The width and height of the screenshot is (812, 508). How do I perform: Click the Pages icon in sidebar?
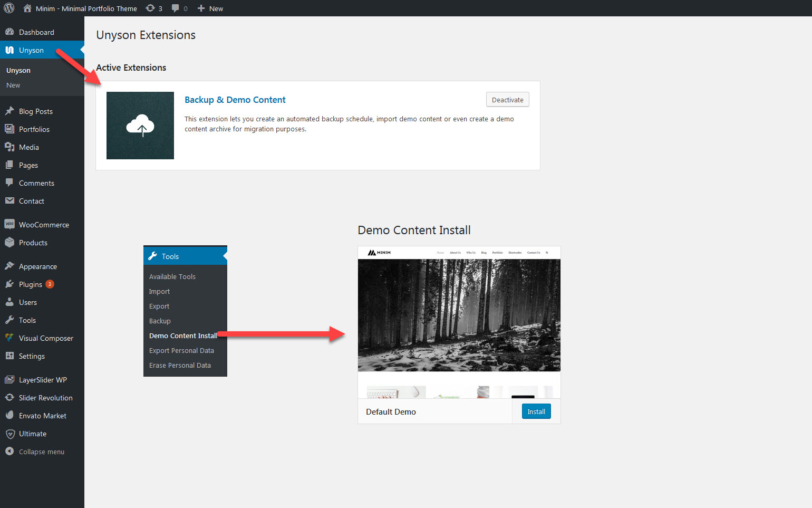pos(9,165)
